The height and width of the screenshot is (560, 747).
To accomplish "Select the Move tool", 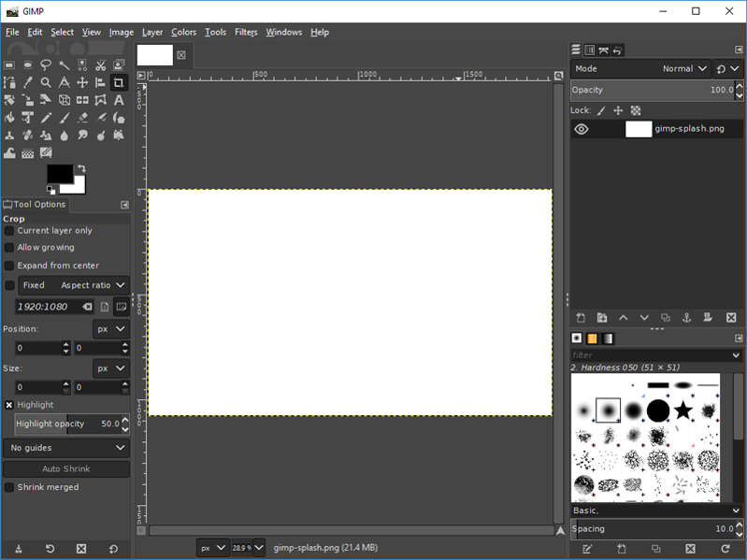I will click(82, 82).
